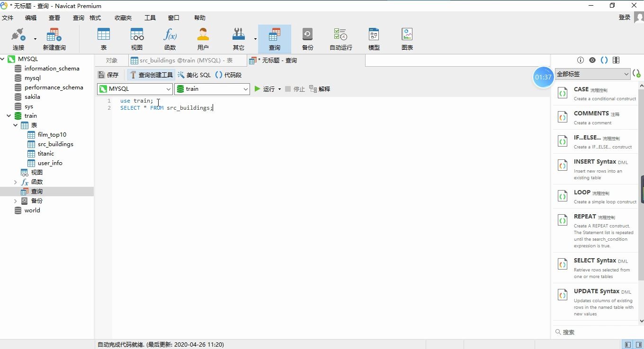644x349 pixels.
Task: Open the Others (其它) toolbar icon
Action: pos(239,39)
